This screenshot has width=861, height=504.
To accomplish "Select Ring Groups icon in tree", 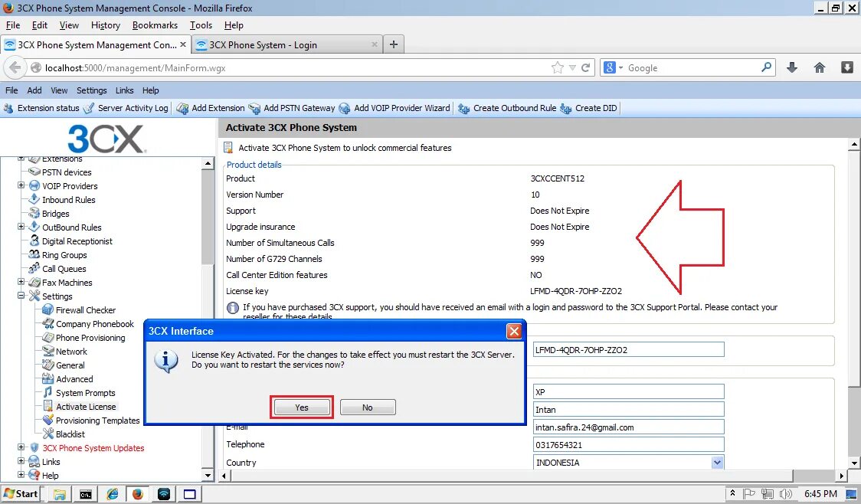I will (34, 254).
